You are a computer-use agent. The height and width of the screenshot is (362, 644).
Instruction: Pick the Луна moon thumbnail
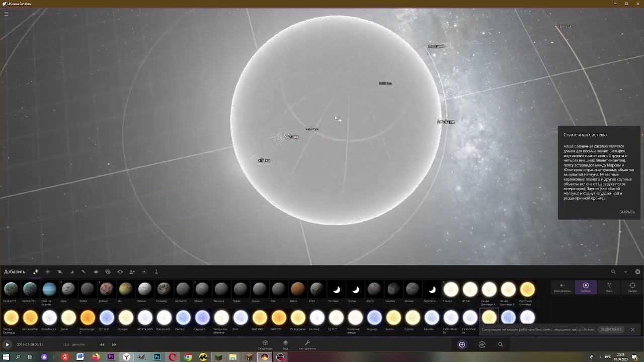(68, 289)
